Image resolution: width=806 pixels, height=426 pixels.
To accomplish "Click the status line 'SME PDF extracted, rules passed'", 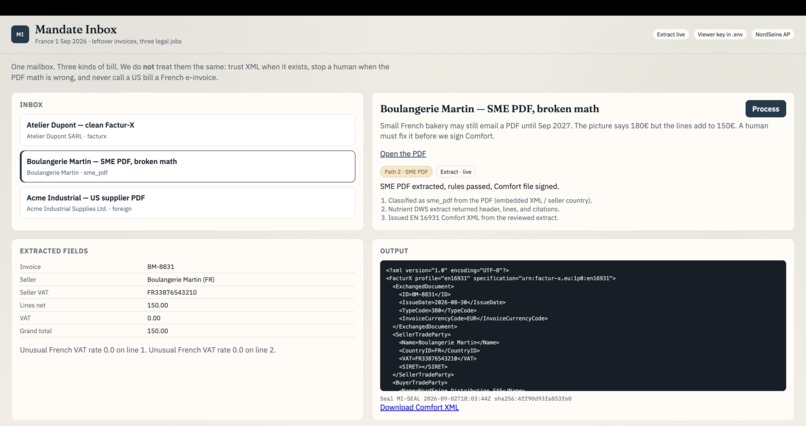I will 469,187.
